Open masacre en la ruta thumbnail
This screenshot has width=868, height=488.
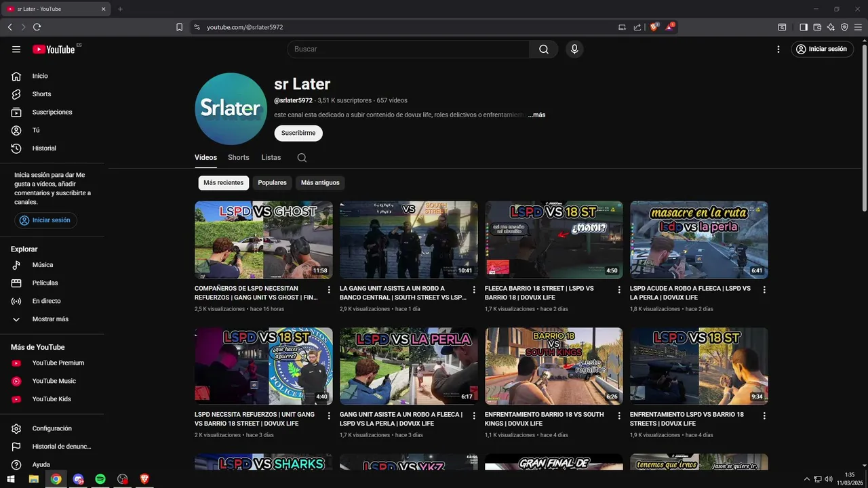click(699, 240)
